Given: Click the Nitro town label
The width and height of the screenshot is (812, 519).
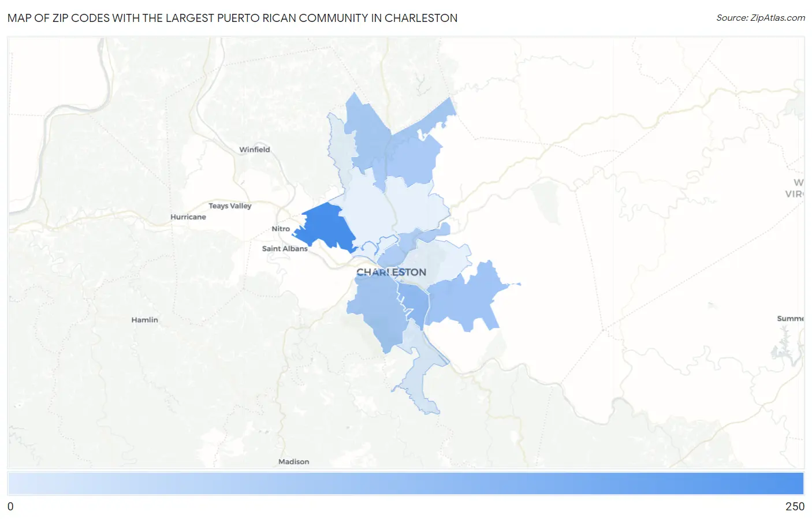Looking at the screenshot, I should (281, 229).
